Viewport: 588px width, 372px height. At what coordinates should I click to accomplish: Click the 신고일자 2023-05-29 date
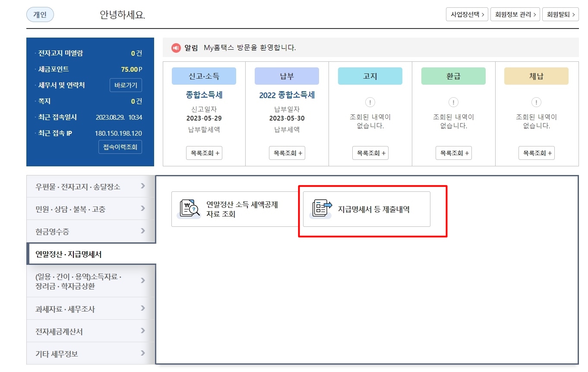click(x=204, y=118)
